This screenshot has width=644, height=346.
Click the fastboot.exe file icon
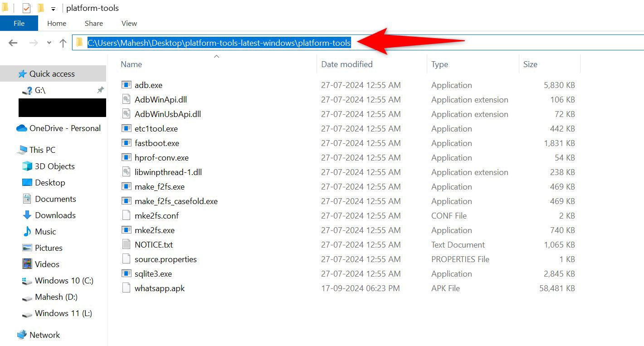[x=126, y=143]
